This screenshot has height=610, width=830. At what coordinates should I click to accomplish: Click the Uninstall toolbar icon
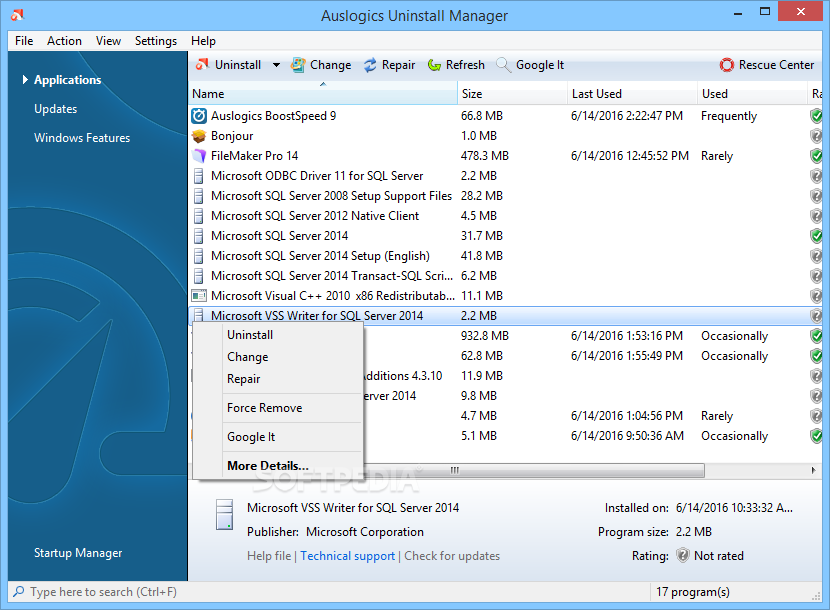click(x=202, y=65)
